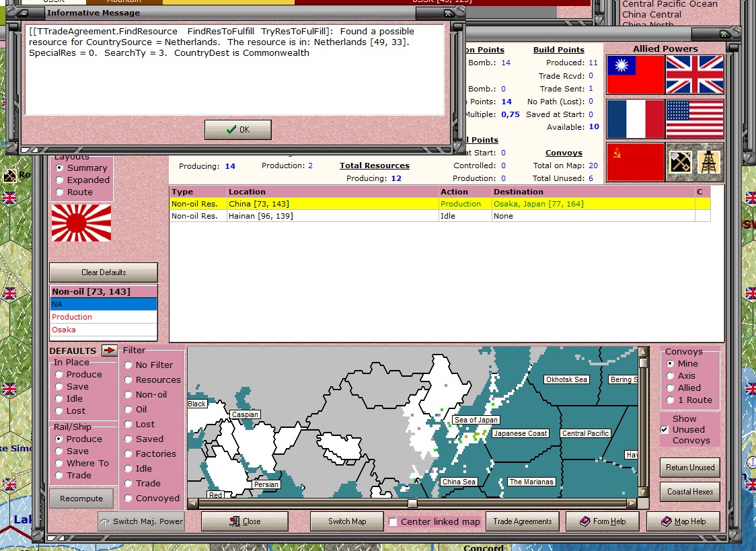Filter by Resources
This screenshot has width=756, height=551.
[128, 380]
